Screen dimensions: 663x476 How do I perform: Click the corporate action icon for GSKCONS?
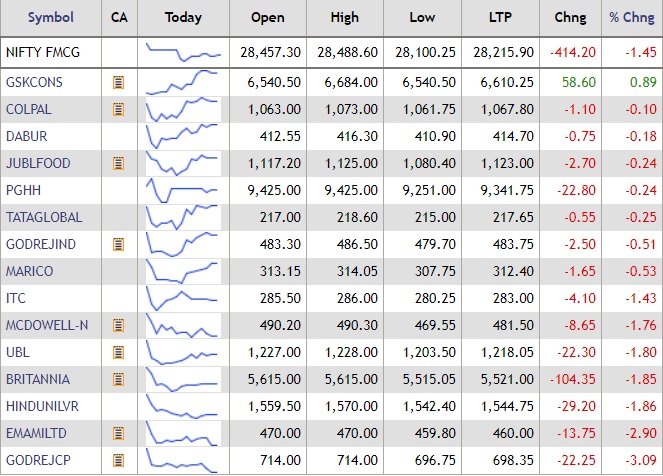click(x=118, y=82)
